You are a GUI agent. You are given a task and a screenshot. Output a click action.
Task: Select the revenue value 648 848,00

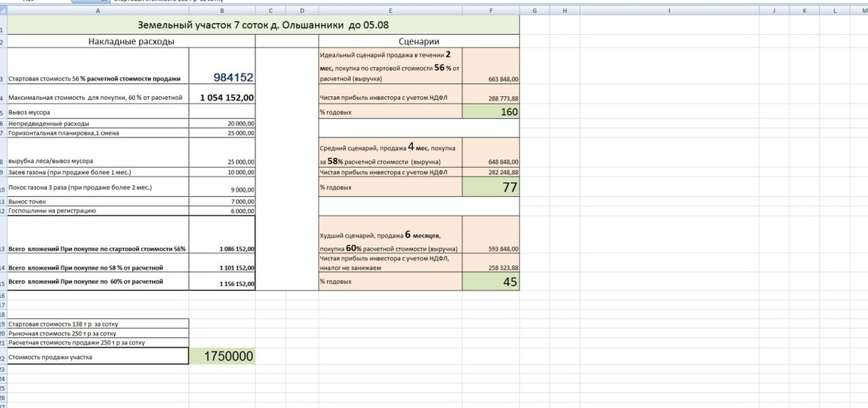coord(491,152)
